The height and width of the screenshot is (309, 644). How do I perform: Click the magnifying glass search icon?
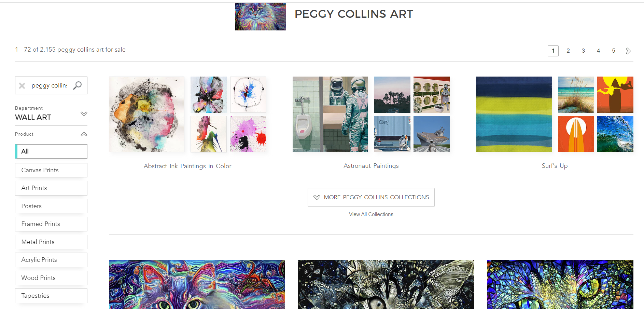(x=78, y=85)
